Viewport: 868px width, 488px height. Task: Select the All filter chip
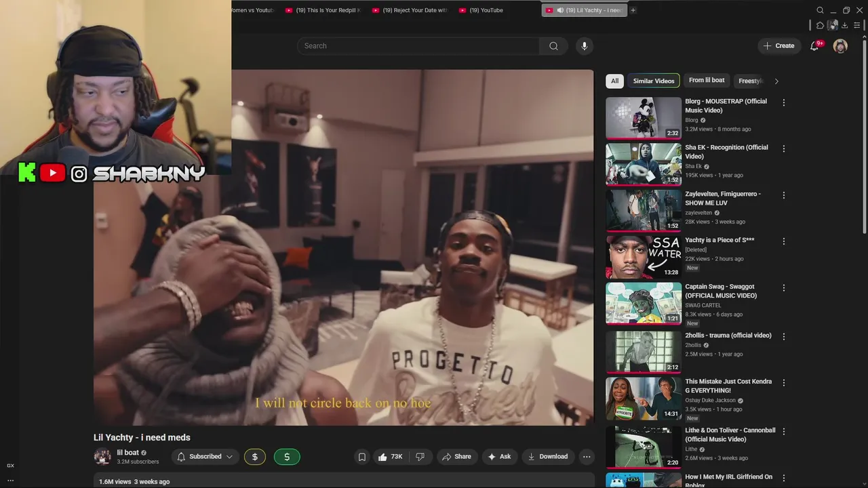[614, 81]
